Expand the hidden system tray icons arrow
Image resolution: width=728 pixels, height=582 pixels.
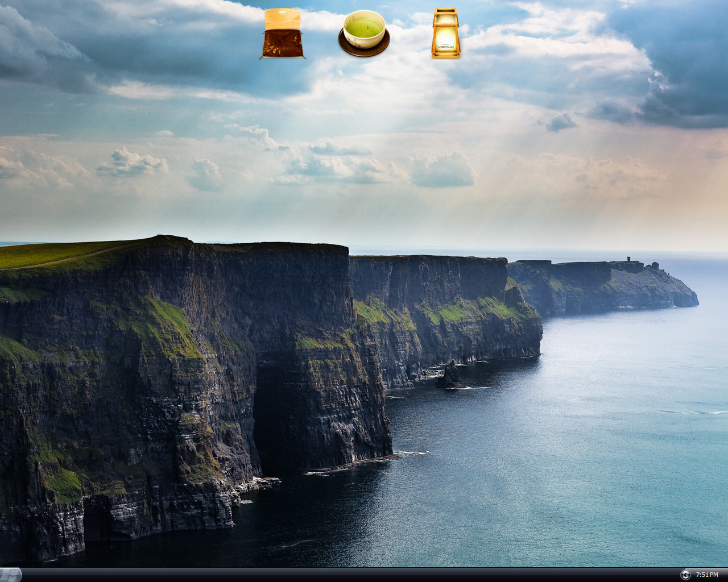685,575
